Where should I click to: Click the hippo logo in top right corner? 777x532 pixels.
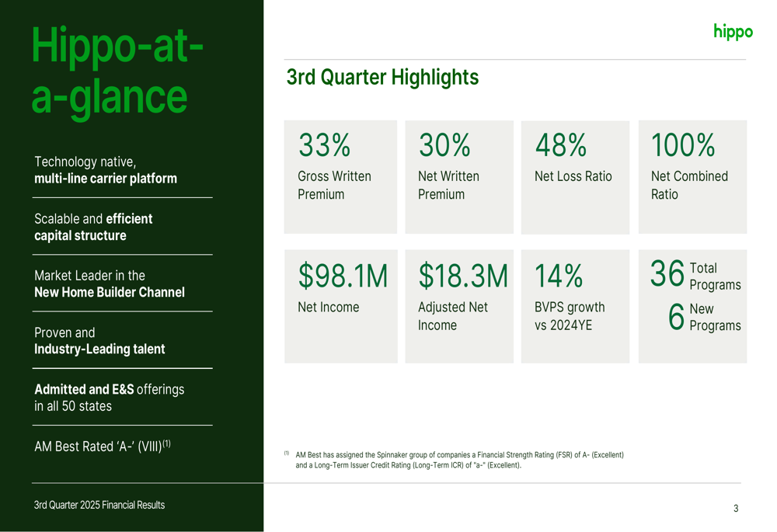[732, 32]
